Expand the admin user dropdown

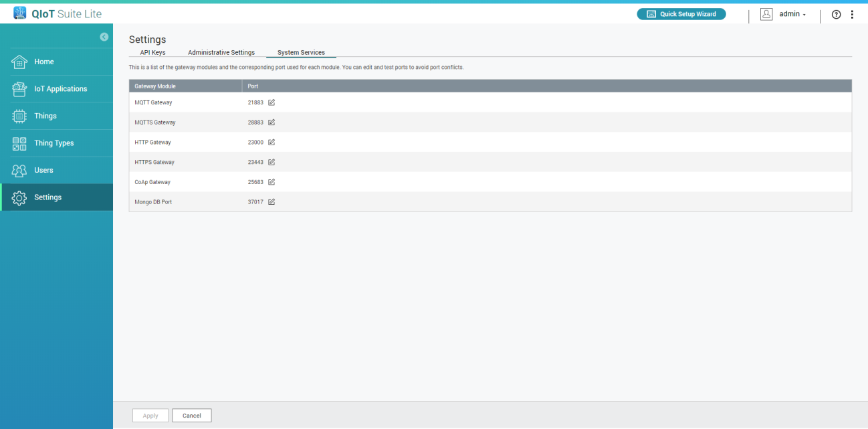tap(792, 14)
